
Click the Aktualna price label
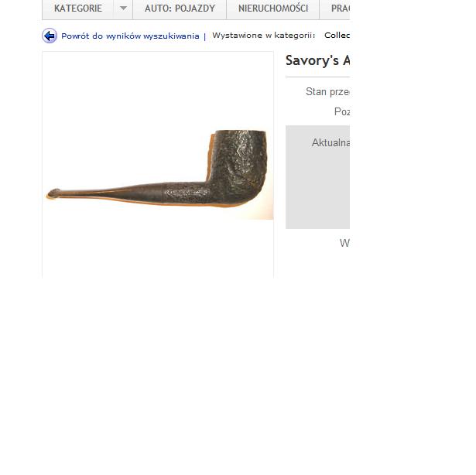coord(330,142)
